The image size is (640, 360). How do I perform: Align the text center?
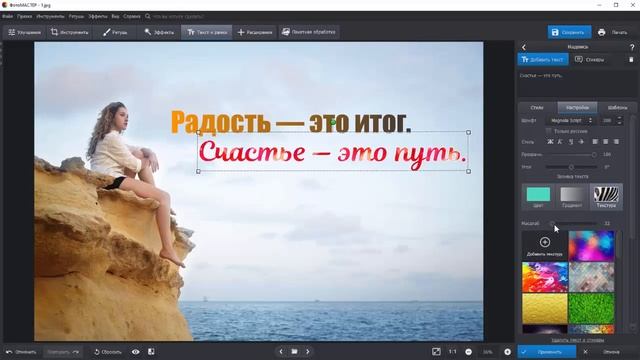pos(606,142)
